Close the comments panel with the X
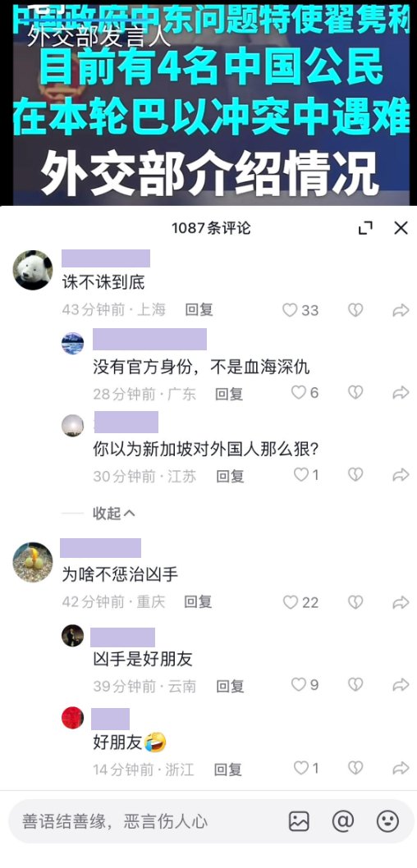This screenshot has height=868, width=417. click(401, 227)
